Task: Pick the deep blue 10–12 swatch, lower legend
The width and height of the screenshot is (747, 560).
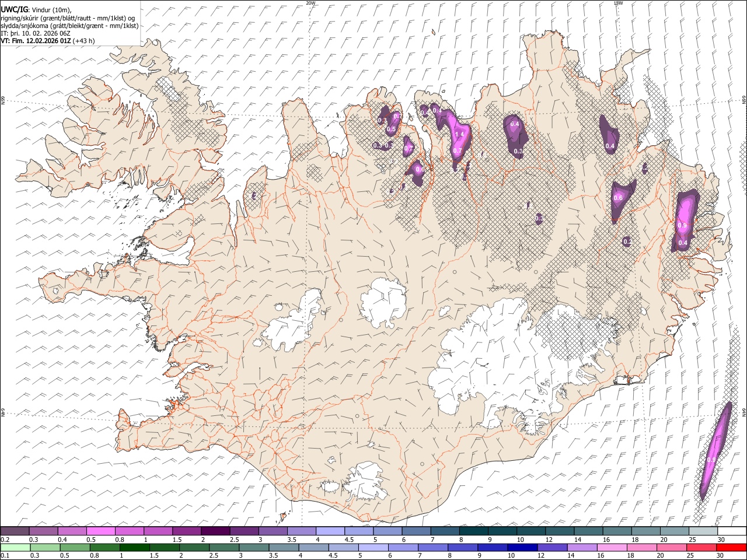Action: tap(522, 548)
